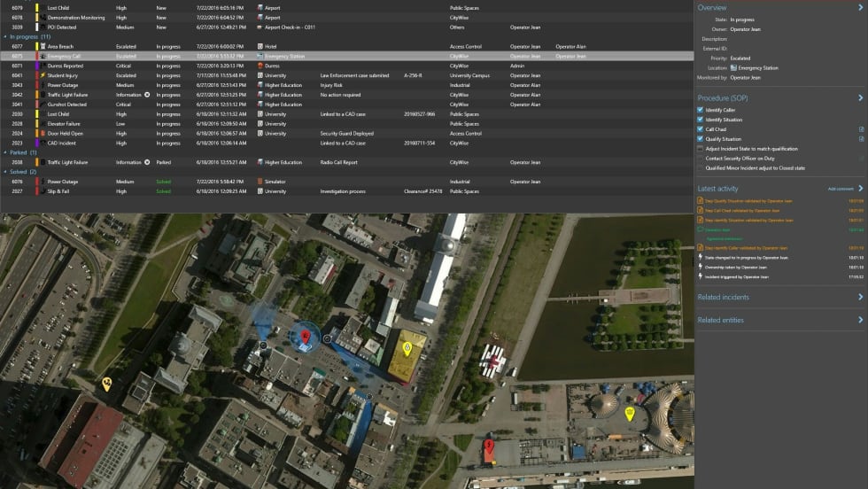Viewport: 868px width, 489px height.
Task: Collapse the In progress incident group
Action: click(x=4, y=36)
